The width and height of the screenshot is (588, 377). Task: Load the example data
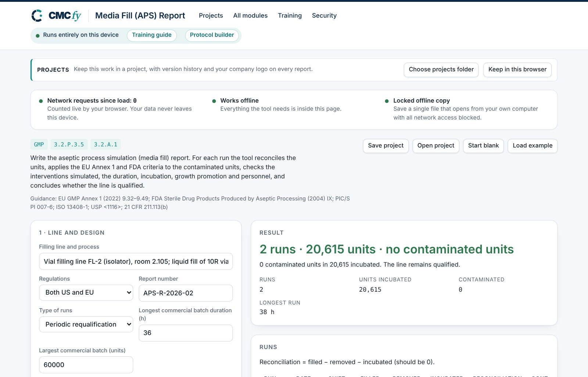[533, 146]
